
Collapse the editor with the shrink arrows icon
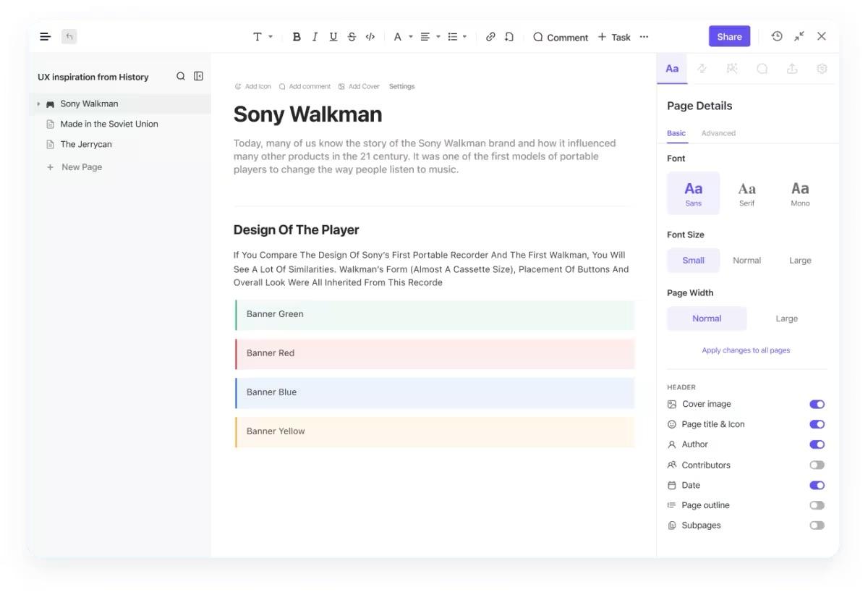799,36
